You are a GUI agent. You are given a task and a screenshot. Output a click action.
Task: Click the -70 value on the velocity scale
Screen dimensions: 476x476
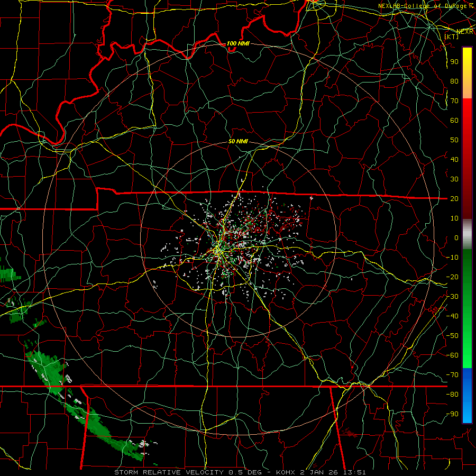click(x=452, y=375)
